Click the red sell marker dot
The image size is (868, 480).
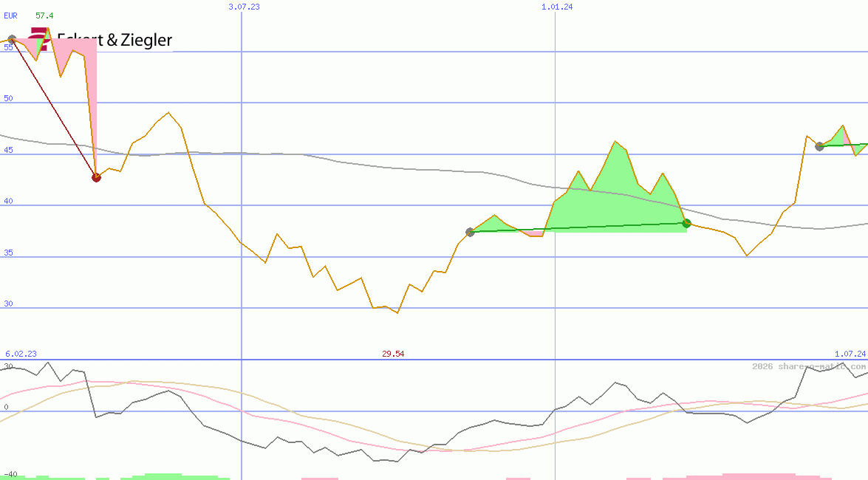[96, 176]
